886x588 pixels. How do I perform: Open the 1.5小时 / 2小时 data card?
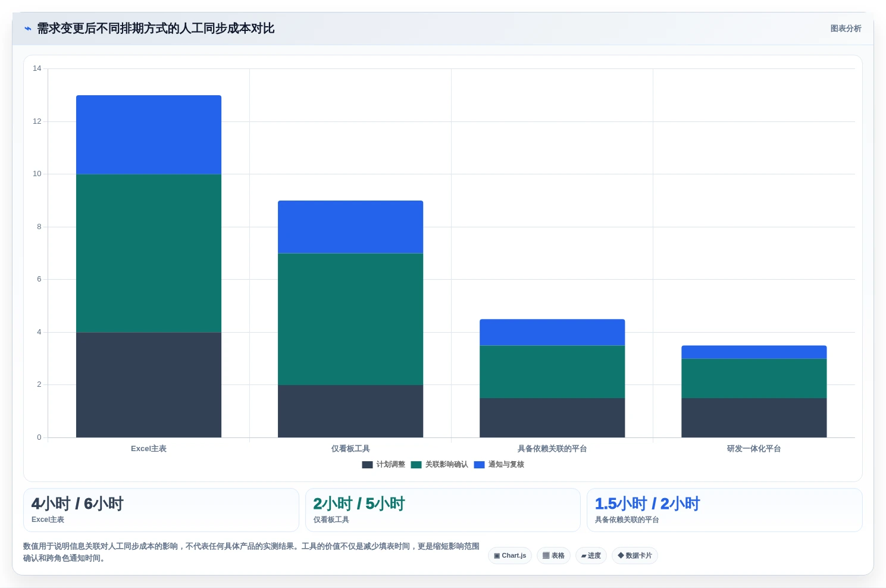click(x=724, y=510)
